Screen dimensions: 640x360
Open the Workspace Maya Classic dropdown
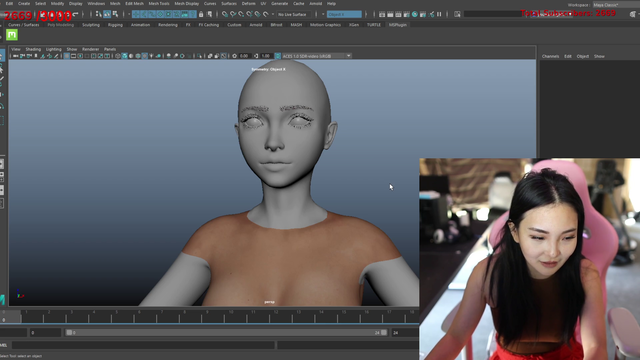(x=616, y=5)
